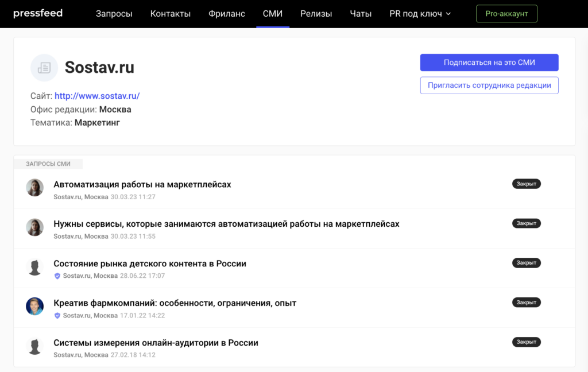Click Закрыт badge on Состояние рынка request
Image resolution: width=588 pixels, height=372 pixels.
pyautogui.click(x=526, y=263)
